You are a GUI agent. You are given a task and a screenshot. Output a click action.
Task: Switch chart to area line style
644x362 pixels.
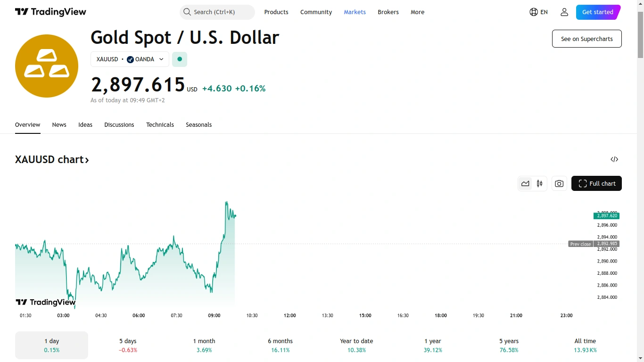[x=525, y=183]
